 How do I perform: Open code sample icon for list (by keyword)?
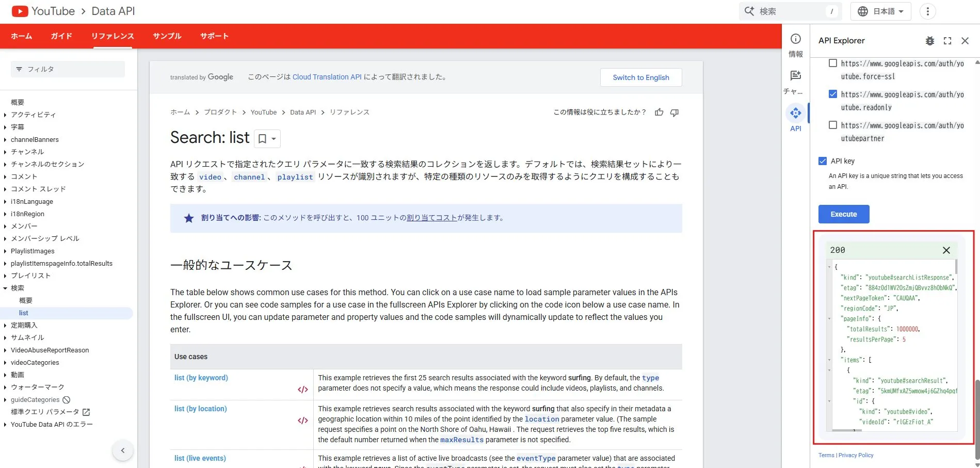tap(303, 390)
